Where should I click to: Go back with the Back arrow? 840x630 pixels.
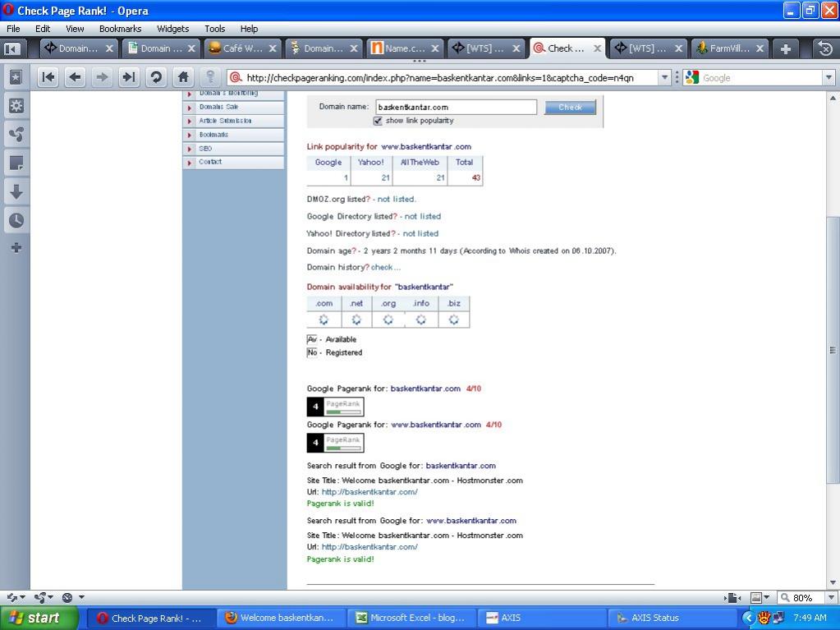tap(75, 78)
